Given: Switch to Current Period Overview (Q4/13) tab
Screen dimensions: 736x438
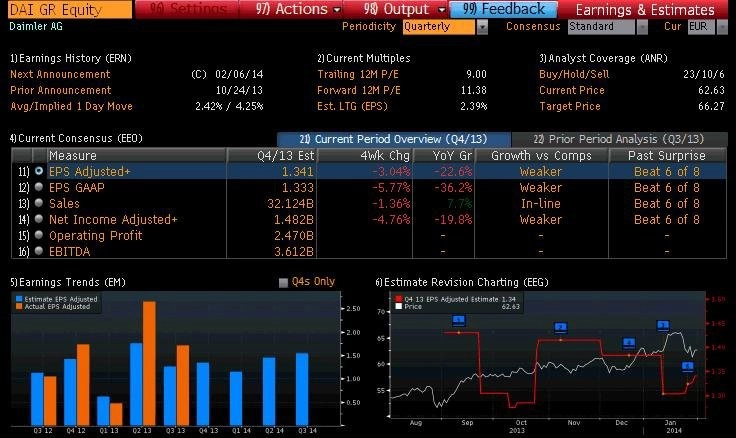Looking at the screenshot, I should pyautogui.click(x=393, y=139).
